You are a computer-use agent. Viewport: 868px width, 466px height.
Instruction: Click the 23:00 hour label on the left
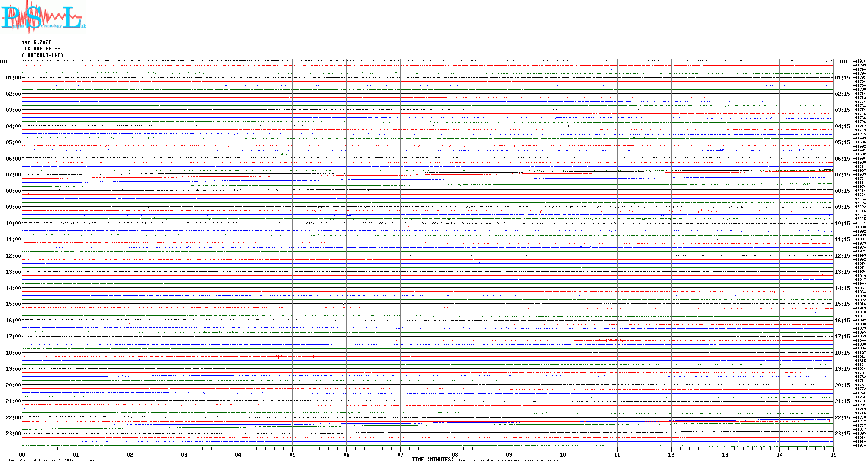tap(13, 434)
